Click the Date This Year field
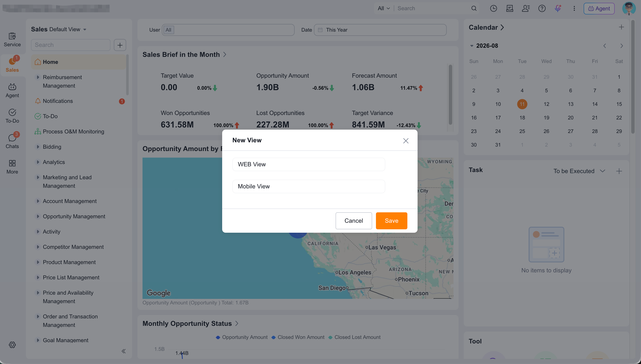Image resolution: width=641 pixels, height=364 pixels. pyautogui.click(x=380, y=30)
